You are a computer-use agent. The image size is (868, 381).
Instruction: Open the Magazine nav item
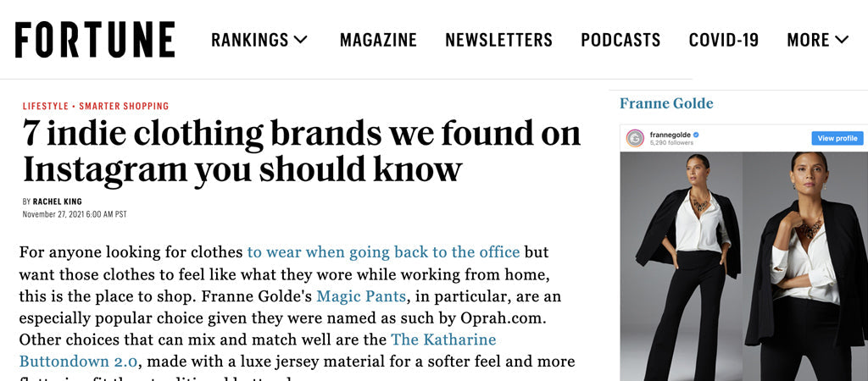click(378, 40)
